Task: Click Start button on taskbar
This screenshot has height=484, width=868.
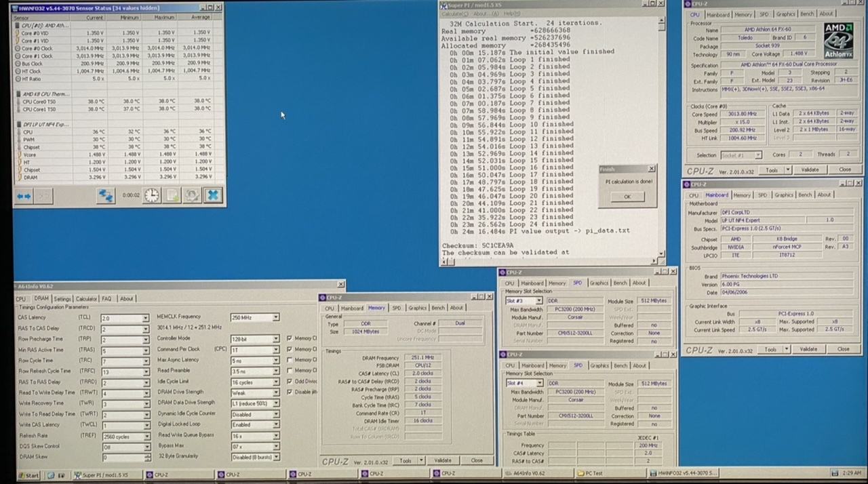Action: click(29, 475)
